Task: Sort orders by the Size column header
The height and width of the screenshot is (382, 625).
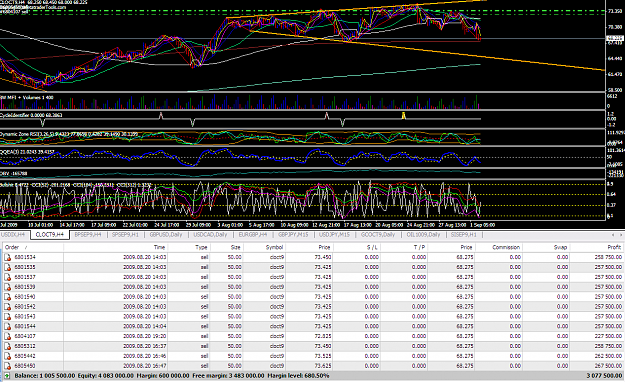Action: (226, 247)
